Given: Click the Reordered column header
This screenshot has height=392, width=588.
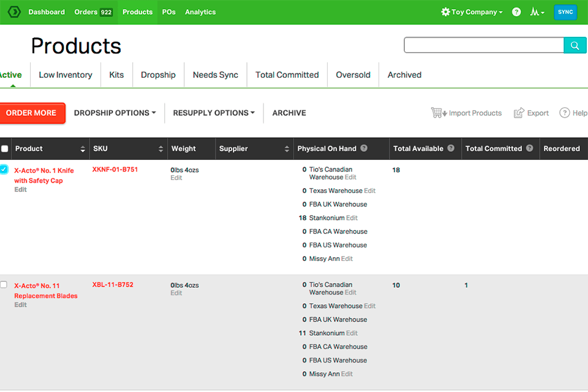Looking at the screenshot, I should tap(562, 149).
